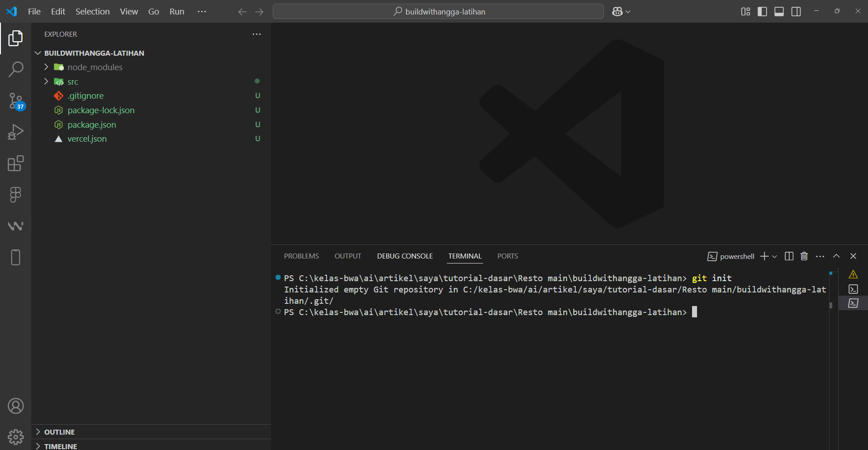Toggle the bottom panel visibility
The width and height of the screenshot is (868, 450).
pyautogui.click(x=779, y=12)
